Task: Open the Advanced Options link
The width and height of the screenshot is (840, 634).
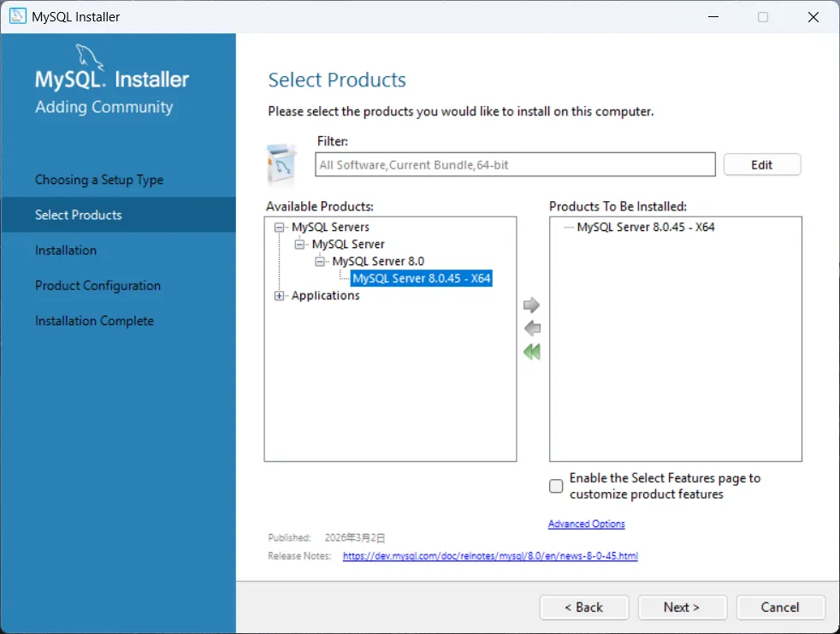Action: pyautogui.click(x=586, y=524)
